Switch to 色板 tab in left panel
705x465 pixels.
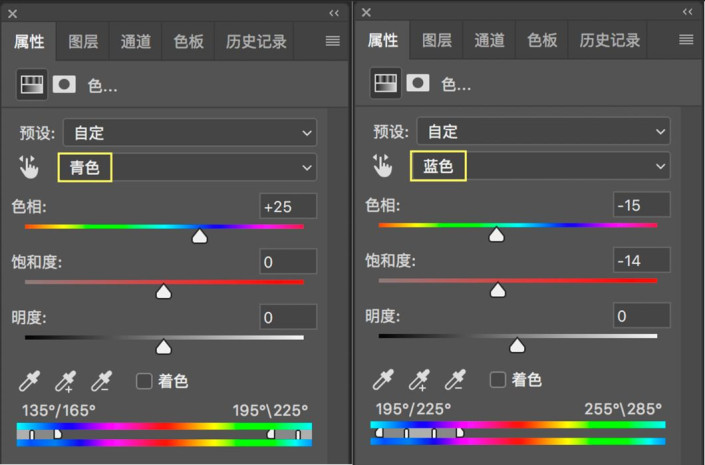click(188, 41)
